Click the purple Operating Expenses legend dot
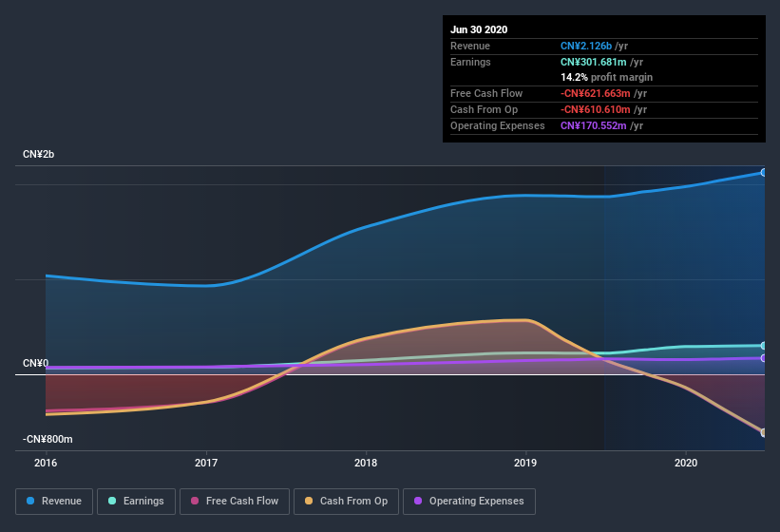 pos(418,501)
